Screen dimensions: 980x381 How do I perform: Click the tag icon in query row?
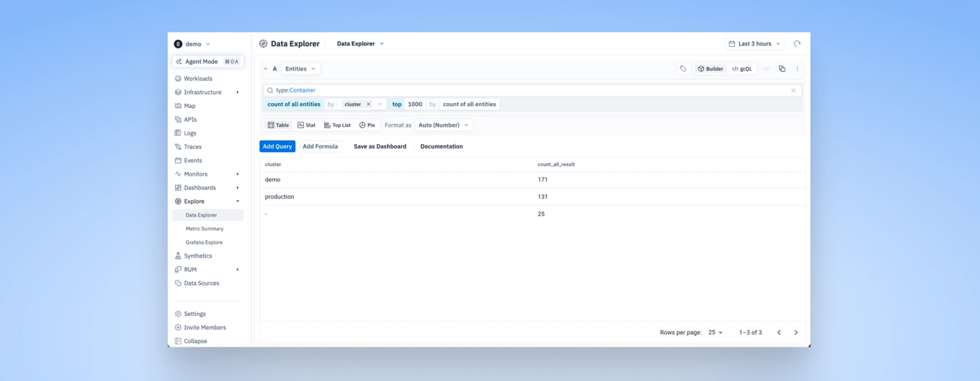point(683,69)
